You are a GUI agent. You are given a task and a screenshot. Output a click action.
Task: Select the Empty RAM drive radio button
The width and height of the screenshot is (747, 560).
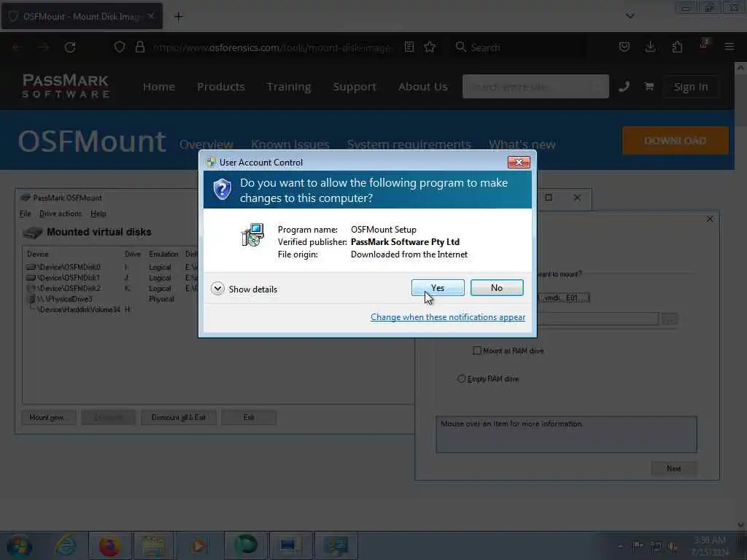461,378
